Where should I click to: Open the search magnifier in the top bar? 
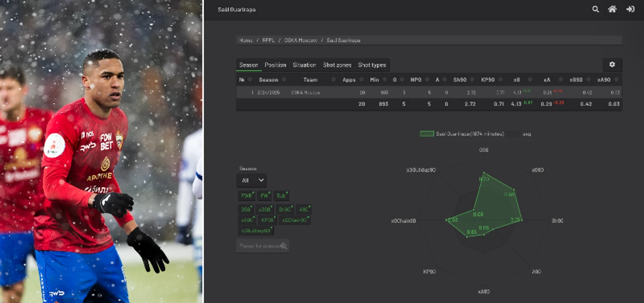click(595, 9)
